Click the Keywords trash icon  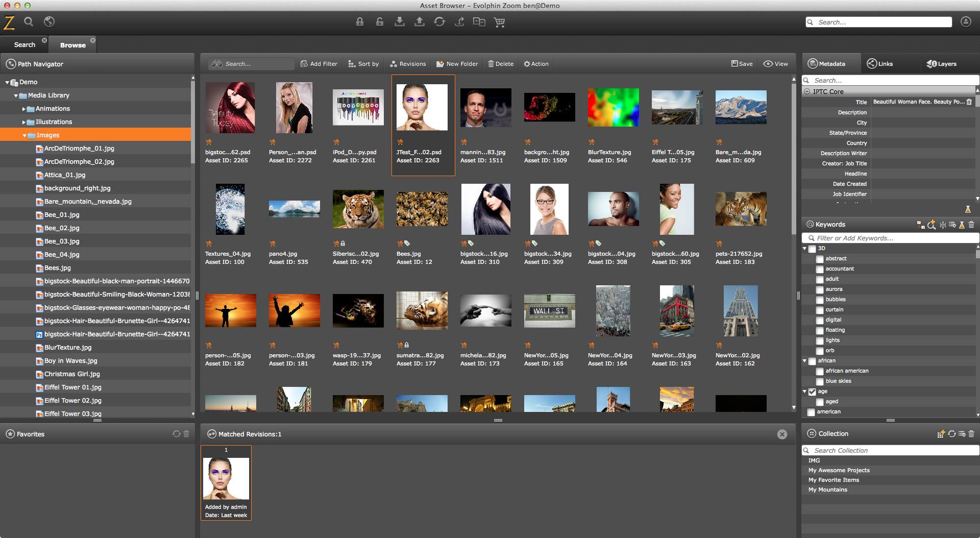click(971, 225)
